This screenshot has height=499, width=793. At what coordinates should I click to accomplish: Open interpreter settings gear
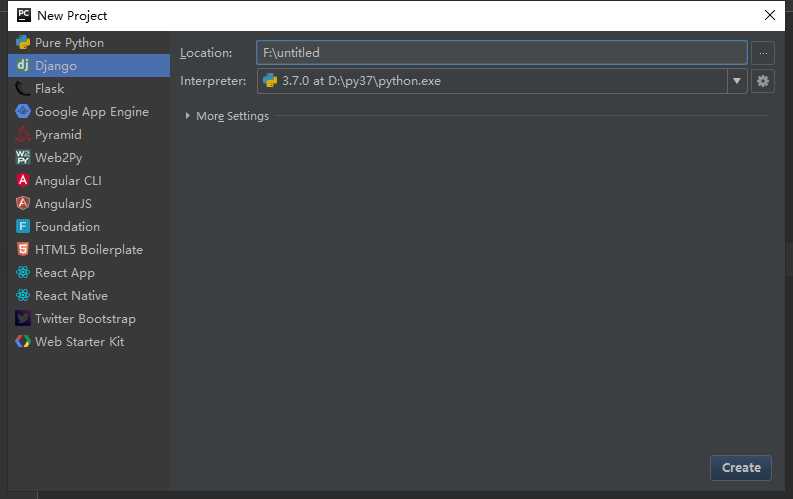763,81
